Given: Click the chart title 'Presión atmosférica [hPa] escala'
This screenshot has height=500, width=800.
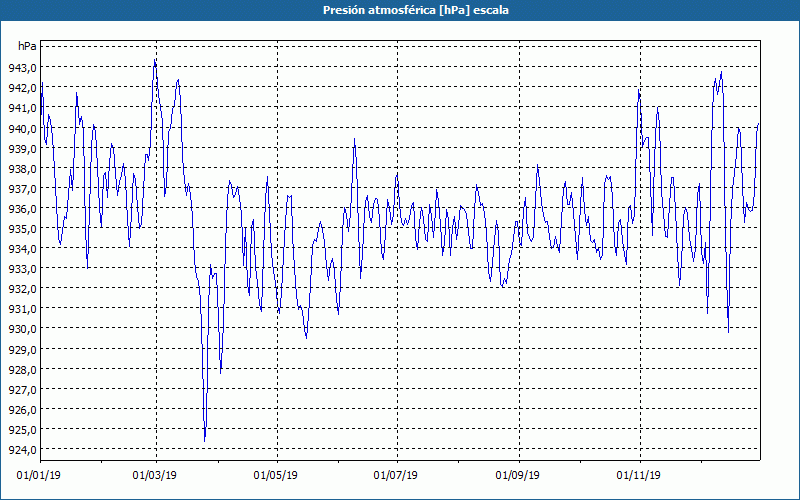Looking at the screenshot, I should 416,10.
